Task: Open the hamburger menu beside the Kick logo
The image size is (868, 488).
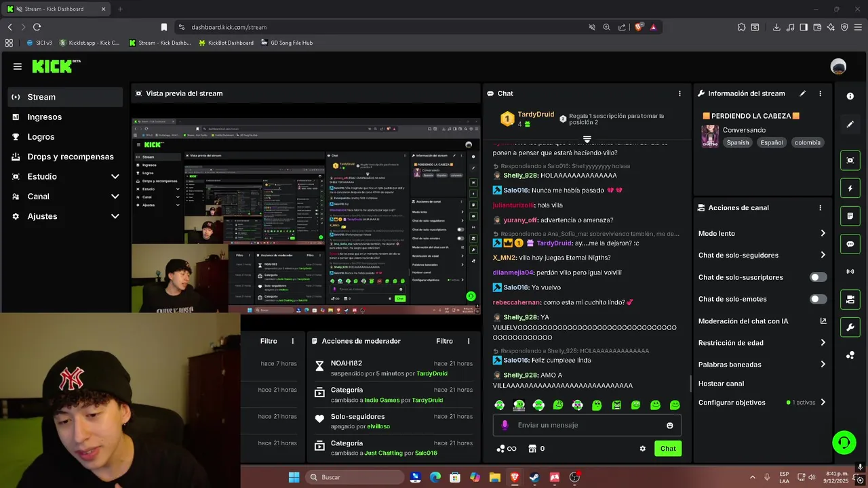Action: pyautogui.click(x=18, y=66)
